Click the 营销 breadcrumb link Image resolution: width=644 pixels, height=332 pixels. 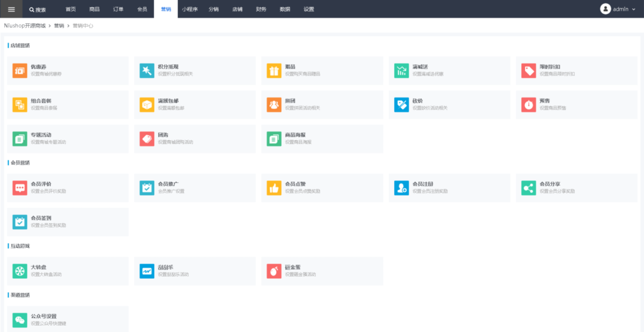click(59, 26)
